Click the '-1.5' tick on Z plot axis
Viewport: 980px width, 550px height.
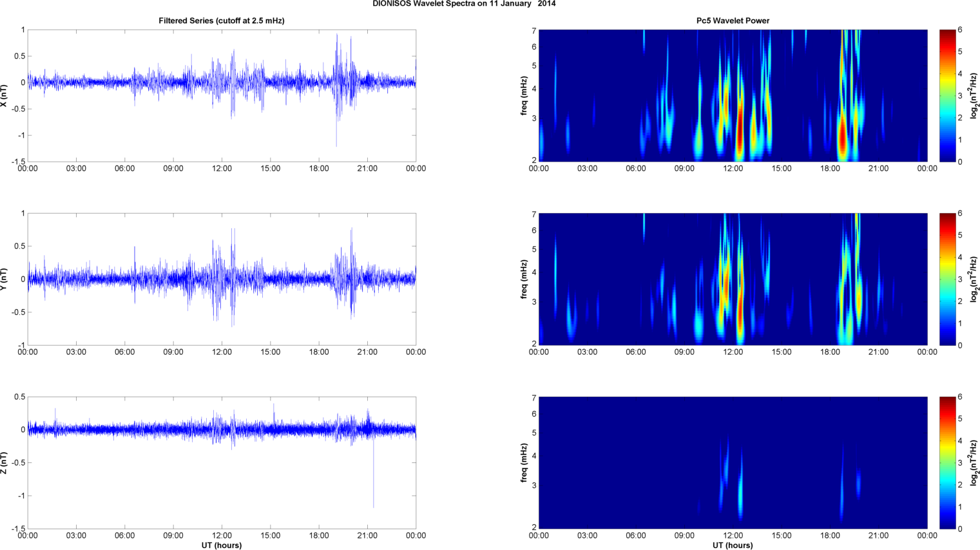point(18,529)
